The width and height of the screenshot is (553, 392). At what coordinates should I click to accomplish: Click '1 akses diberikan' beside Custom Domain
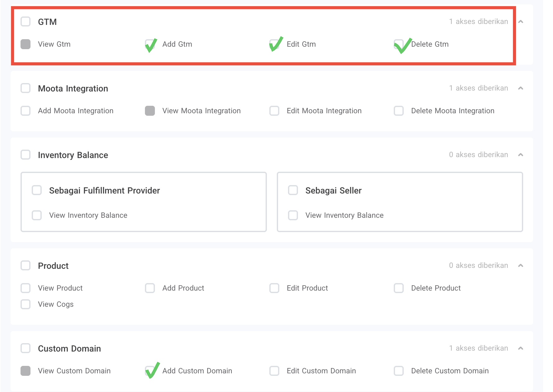coord(479,348)
